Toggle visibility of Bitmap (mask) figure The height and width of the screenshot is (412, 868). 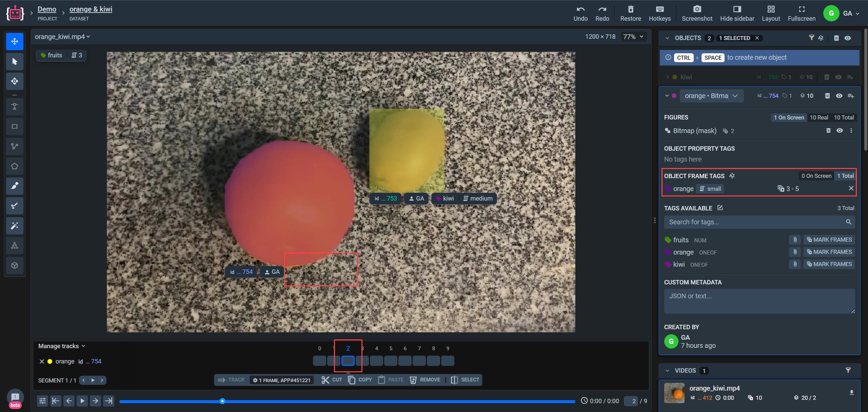click(x=840, y=131)
